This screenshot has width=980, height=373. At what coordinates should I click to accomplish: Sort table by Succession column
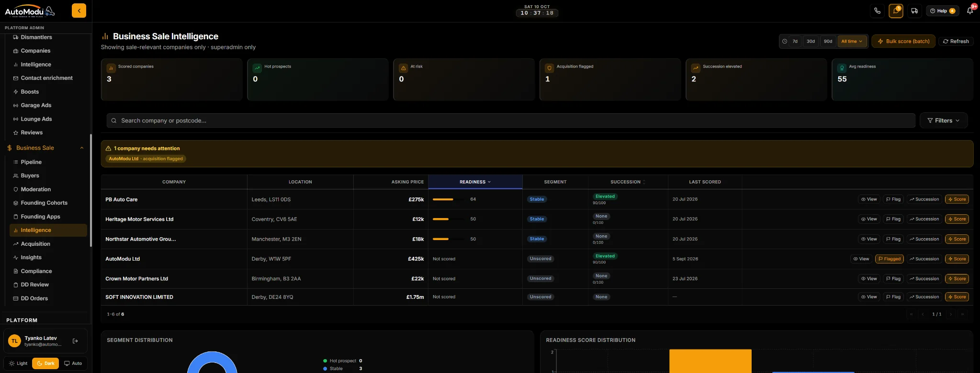click(628, 182)
